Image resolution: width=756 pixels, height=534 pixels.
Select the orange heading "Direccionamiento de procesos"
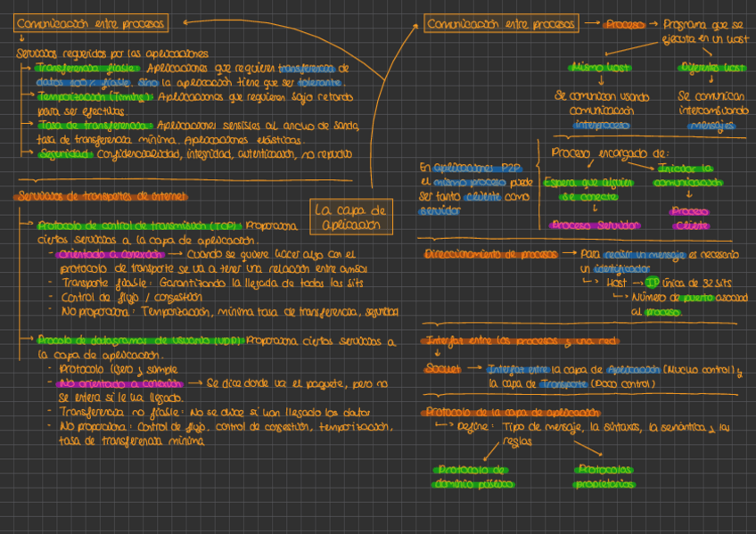coord(491,254)
